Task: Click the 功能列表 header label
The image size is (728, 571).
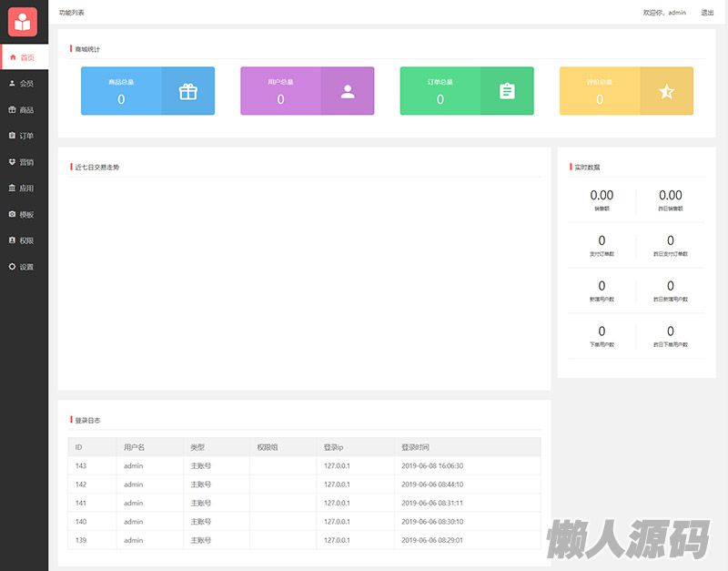Action: (71, 13)
